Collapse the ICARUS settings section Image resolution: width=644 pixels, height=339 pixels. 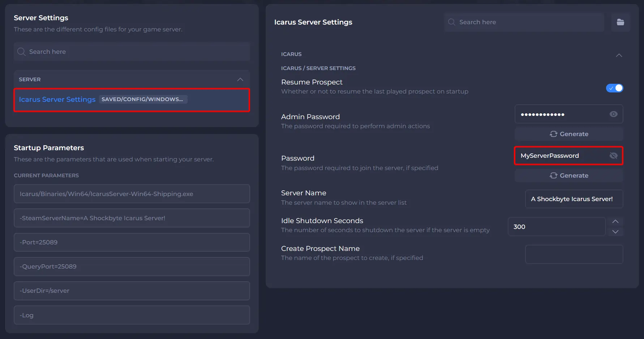619,55
